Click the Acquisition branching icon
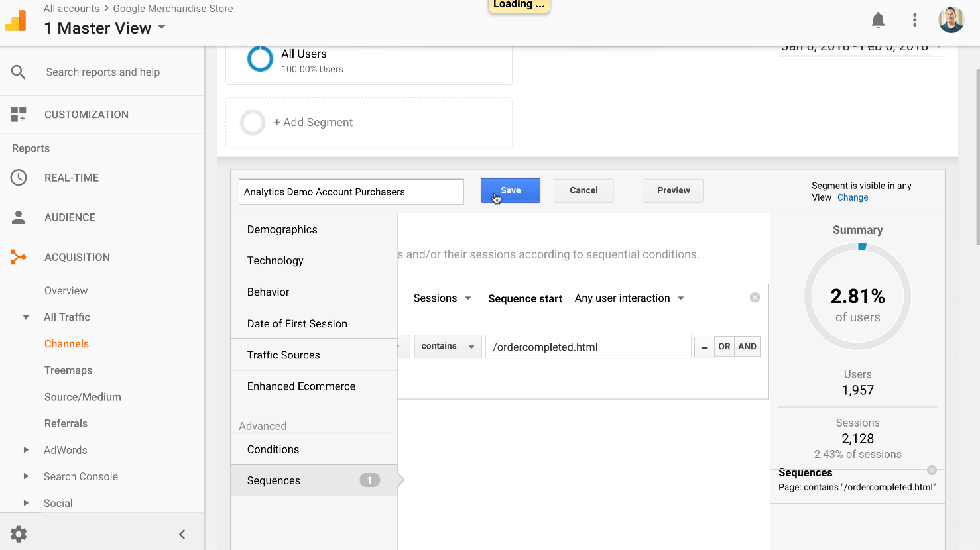Viewport: 980px width, 550px height. coord(19,257)
